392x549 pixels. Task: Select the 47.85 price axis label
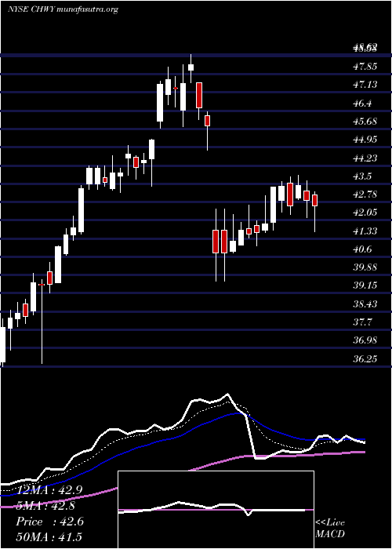[365, 66]
